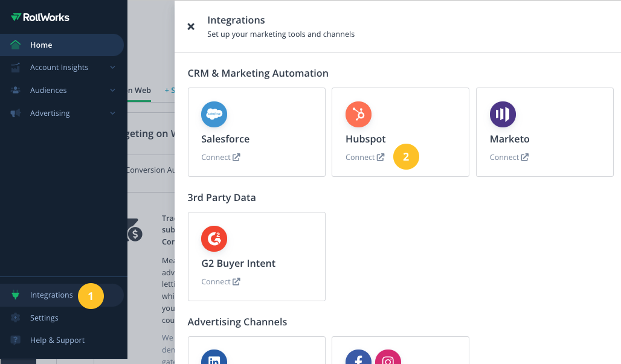Click the Advertising Channels heading
This screenshot has width=621, height=364.
pyautogui.click(x=237, y=322)
